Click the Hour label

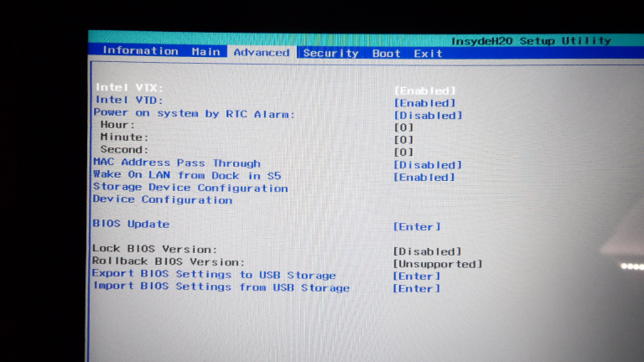tap(117, 125)
